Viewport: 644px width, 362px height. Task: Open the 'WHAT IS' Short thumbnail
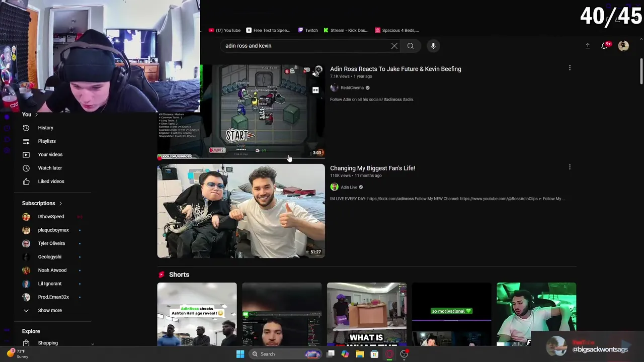point(366,314)
